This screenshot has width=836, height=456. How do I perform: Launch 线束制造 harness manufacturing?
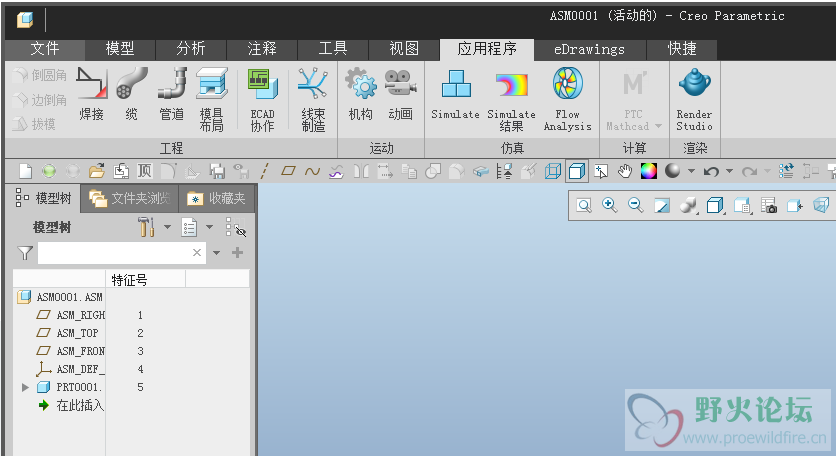click(313, 100)
